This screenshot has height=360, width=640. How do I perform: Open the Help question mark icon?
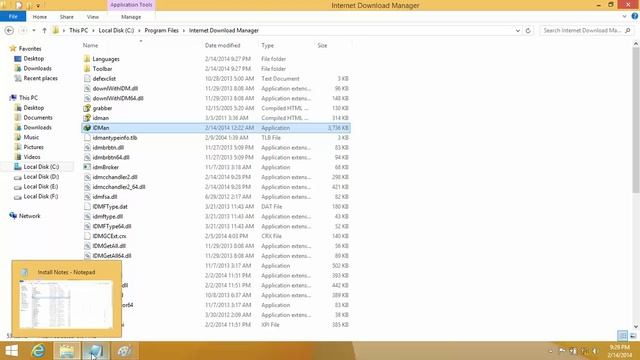pyautogui.click(x=635, y=16)
